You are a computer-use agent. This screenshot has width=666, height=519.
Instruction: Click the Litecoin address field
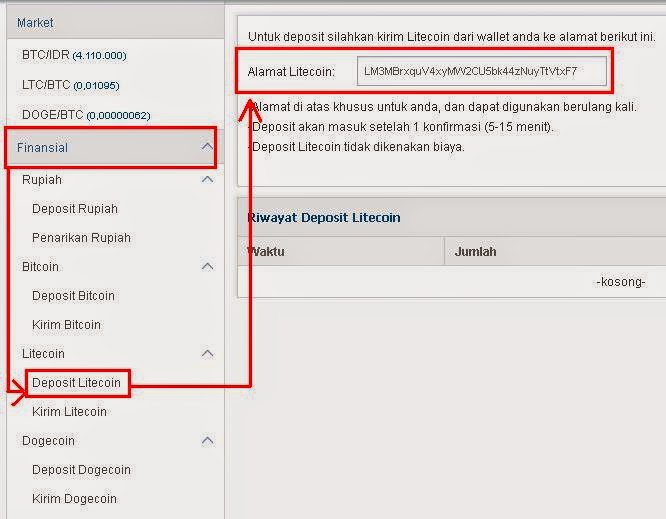(482, 71)
